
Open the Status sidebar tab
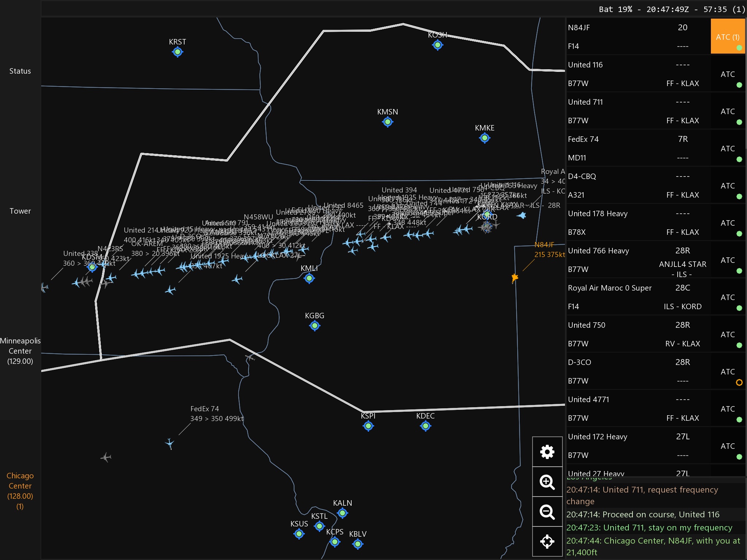point(20,71)
